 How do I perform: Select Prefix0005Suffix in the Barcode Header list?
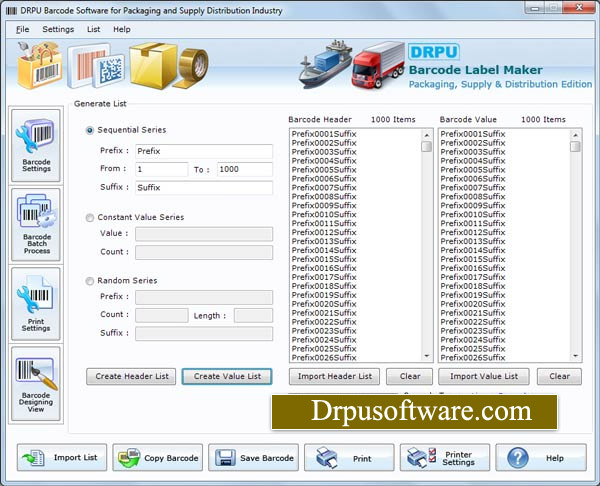324,170
